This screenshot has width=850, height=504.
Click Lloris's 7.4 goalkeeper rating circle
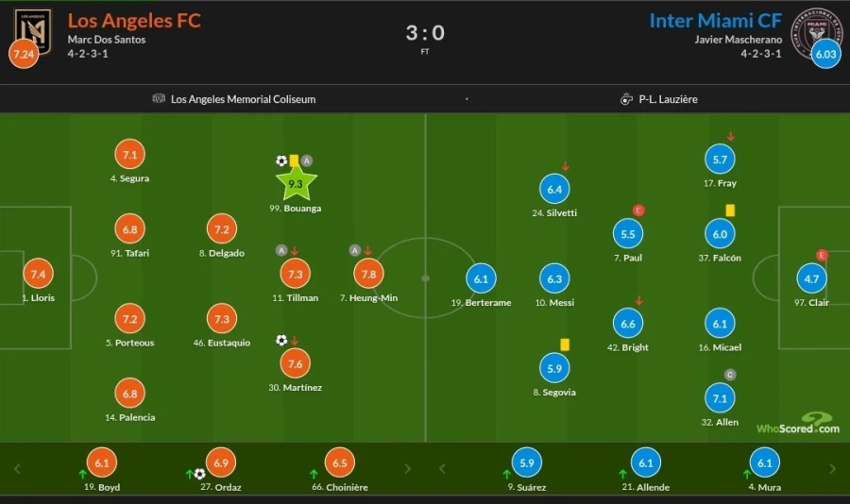click(x=38, y=274)
